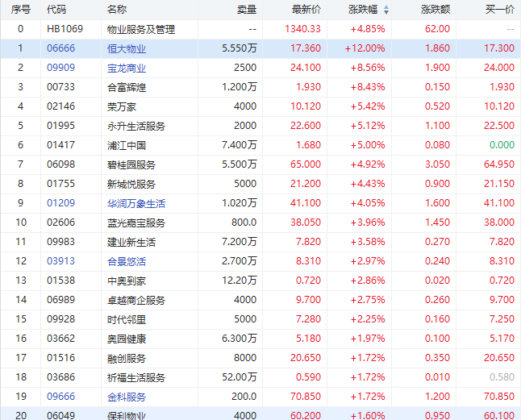Click the sell volume 12.20万
This screenshot has height=420, width=521.
click(240, 281)
